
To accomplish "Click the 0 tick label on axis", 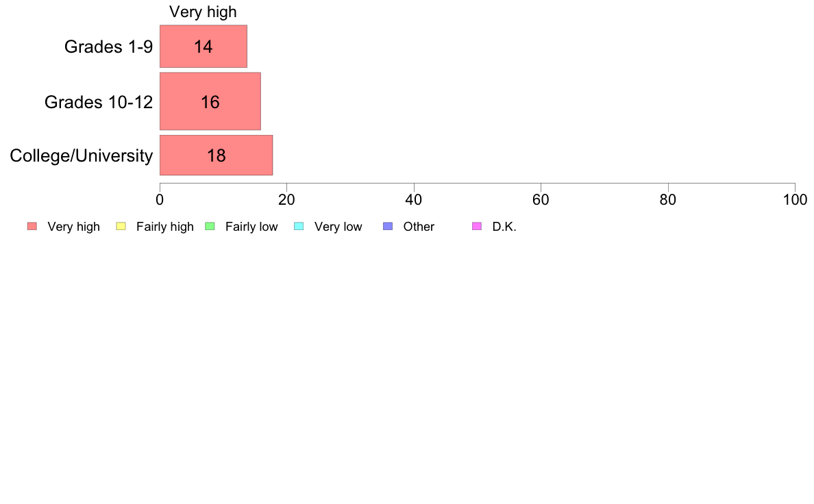I will pyautogui.click(x=160, y=200).
